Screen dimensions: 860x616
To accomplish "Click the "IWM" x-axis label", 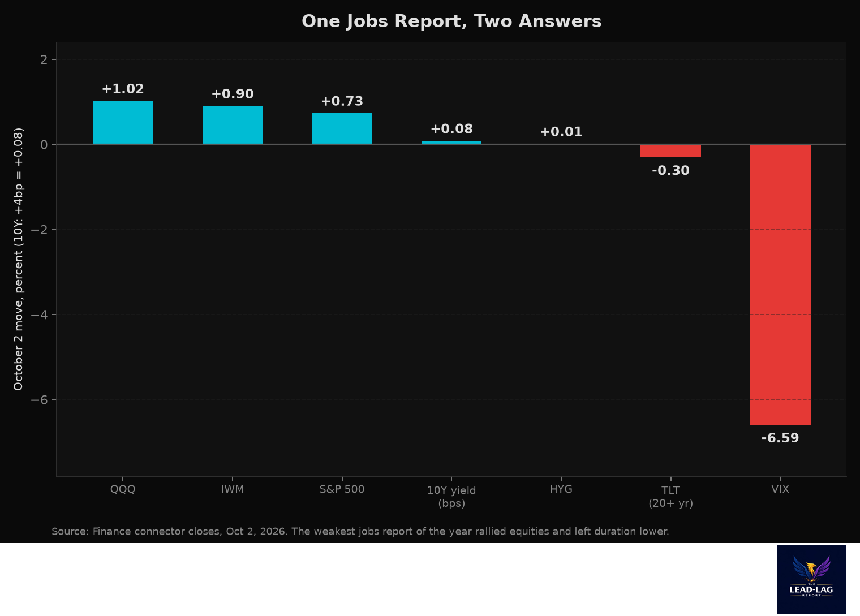I will click(x=233, y=489).
